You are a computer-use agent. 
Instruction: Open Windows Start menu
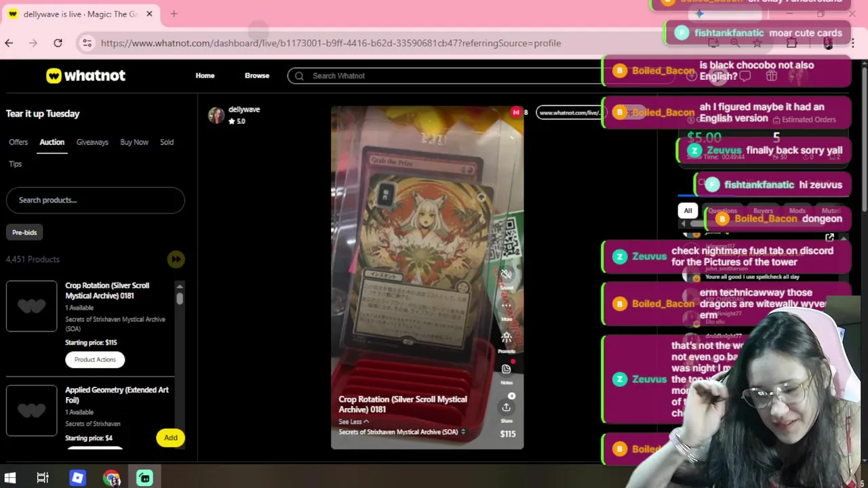pos(10,478)
